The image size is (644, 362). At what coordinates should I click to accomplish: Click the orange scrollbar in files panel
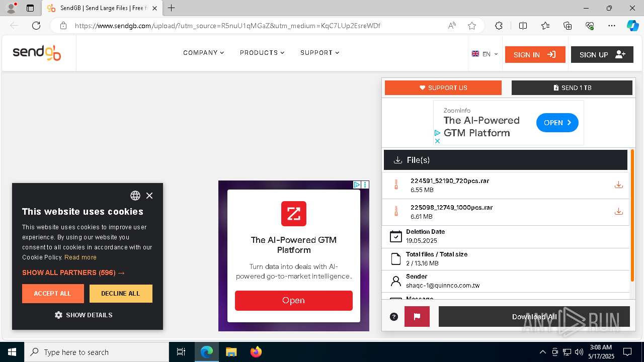tap(632, 215)
